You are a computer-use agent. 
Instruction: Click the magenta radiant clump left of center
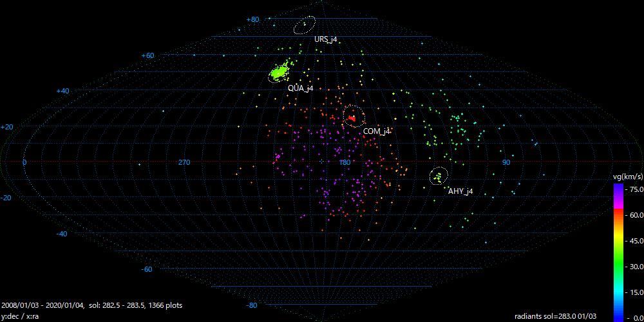[278, 156]
